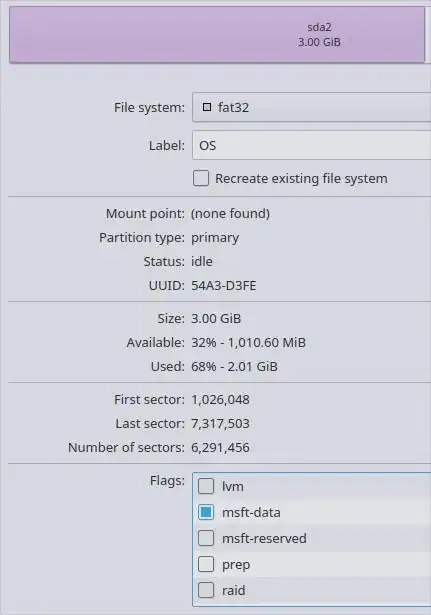Click the UUID value 54A3-D3FE
The width and height of the screenshot is (431, 615).
point(224,286)
